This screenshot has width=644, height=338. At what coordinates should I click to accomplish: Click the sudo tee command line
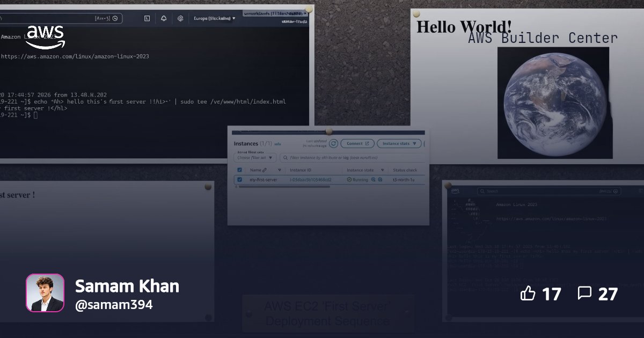(x=143, y=101)
